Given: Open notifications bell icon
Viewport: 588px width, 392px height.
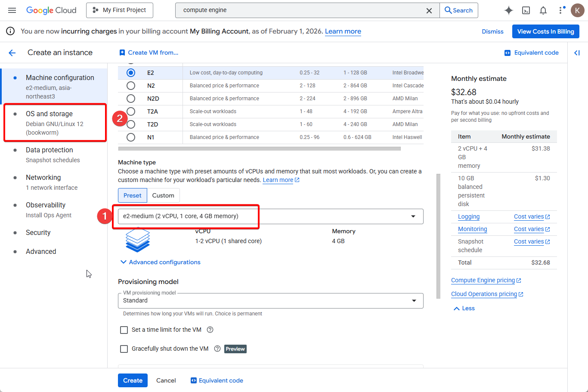Looking at the screenshot, I should (543, 10).
